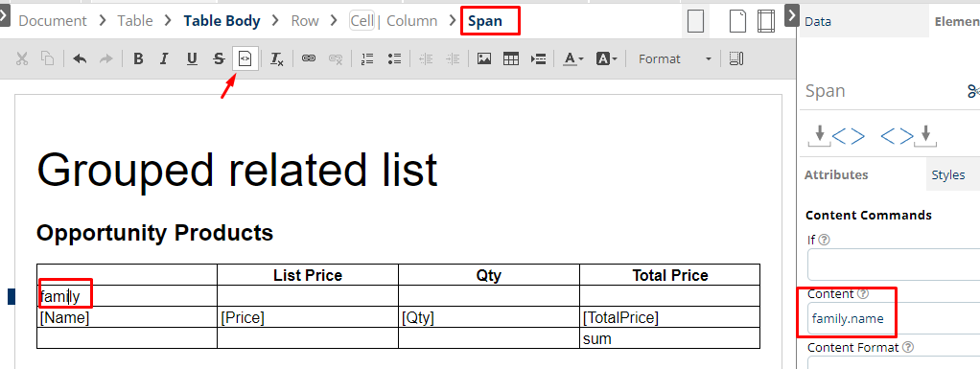Screen dimensions: 980x369
Task: Click the [Qty] table cell
Action: pyautogui.click(x=489, y=318)
